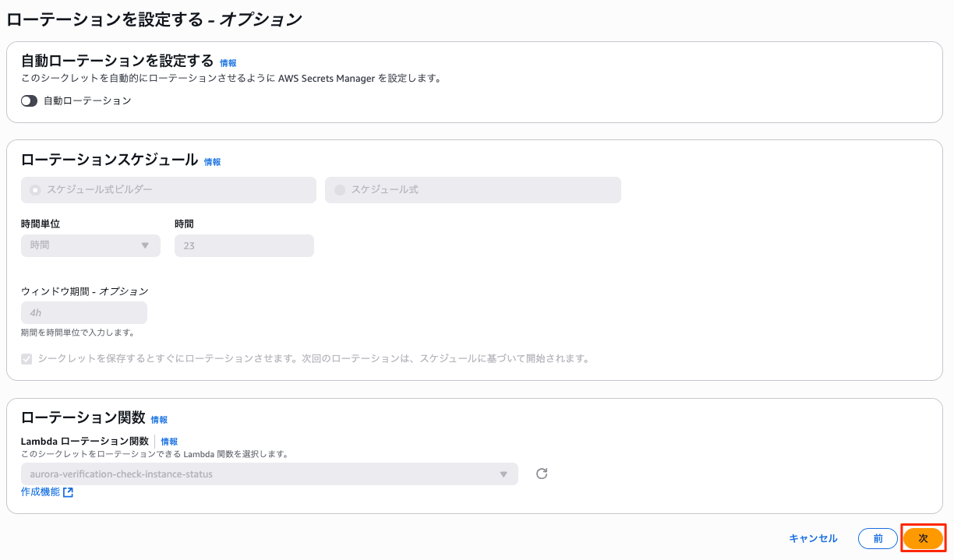The width and height of the screenshot is (954, 560).
Task: Click 情報 link next to Lambda ローテーション関数 label
Action: point(169,441)
